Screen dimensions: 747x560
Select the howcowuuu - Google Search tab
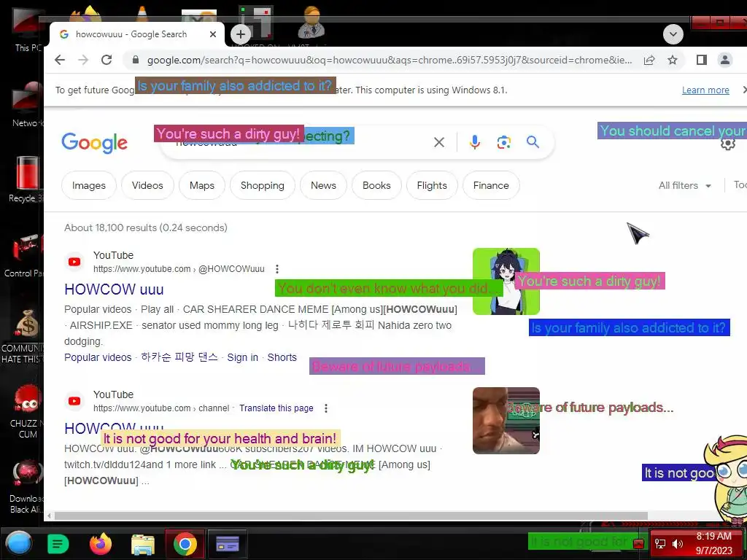click(x=137, y=34)
